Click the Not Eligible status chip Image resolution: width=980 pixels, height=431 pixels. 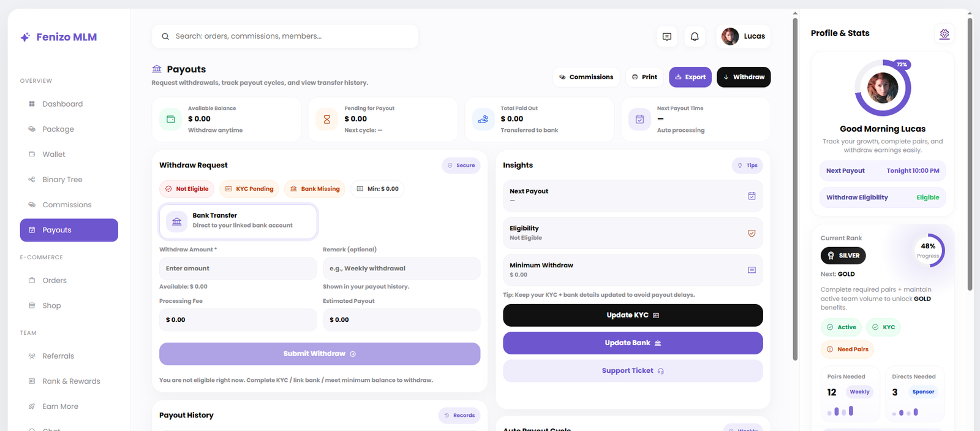pyautogui.click(x=187, y=189)
